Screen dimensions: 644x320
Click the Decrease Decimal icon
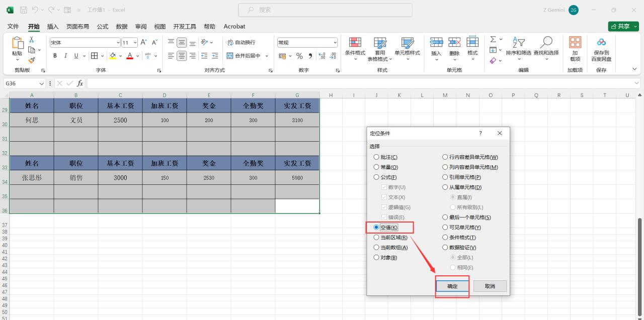click(x=333, y=56)
